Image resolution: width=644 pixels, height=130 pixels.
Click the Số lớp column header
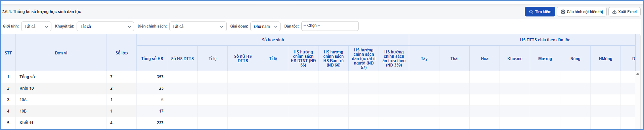(122, 53)
